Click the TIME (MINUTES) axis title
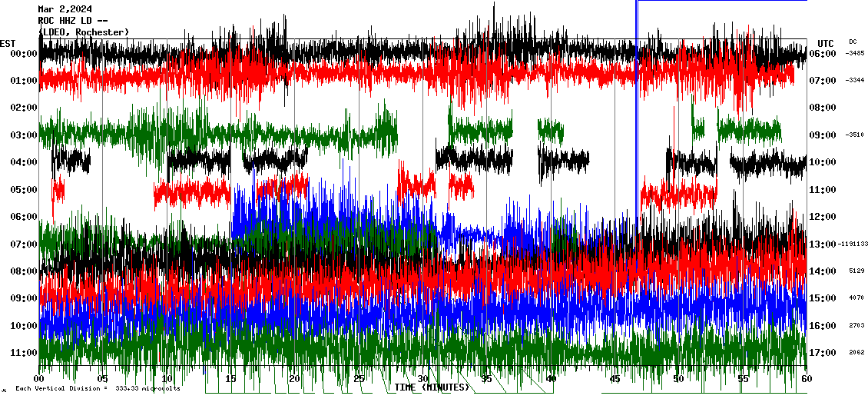 point(432,387)
